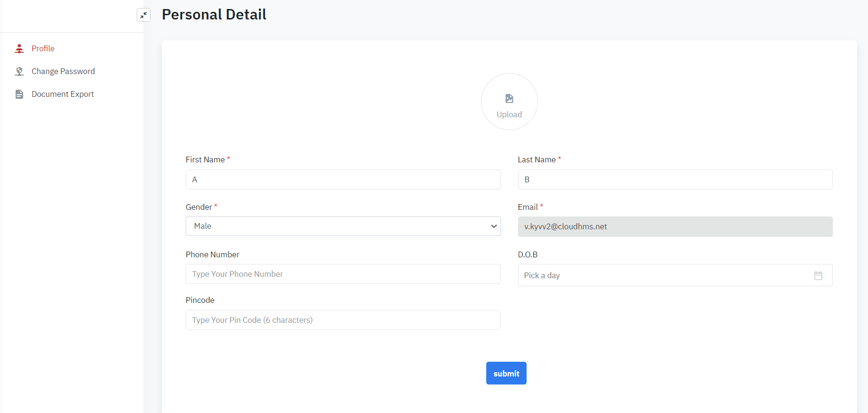Viewport: 868px width, 413px height.
Task: Click the greyed-out Email field
Action: [x=675, y=226]
